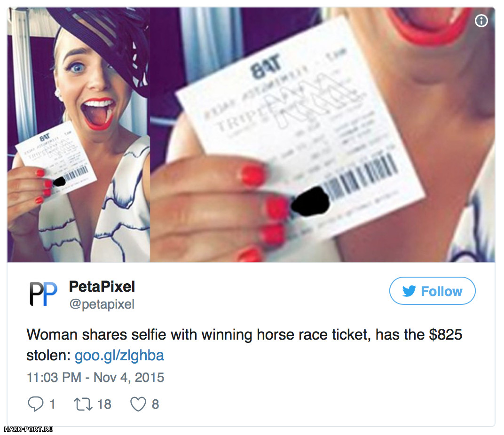Click the Twitter bird inside Follow
This screenshot has height=435, width=504.
coord(409,291)
